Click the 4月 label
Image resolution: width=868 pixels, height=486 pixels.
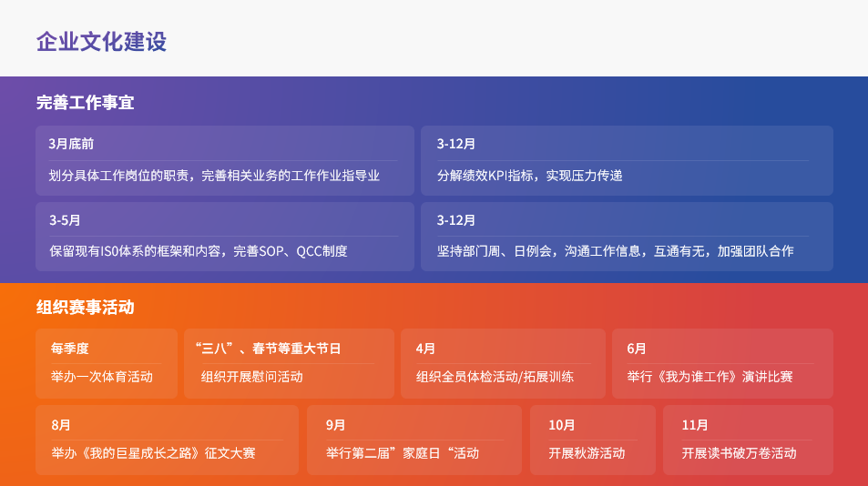(x=425, y=349)
